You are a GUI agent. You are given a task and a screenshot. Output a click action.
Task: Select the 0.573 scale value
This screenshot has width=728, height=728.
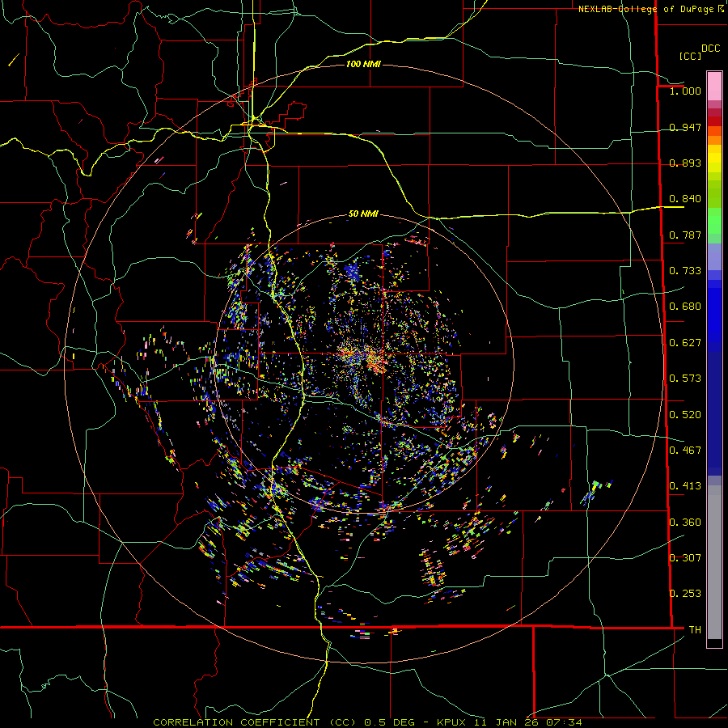point(685,379)
